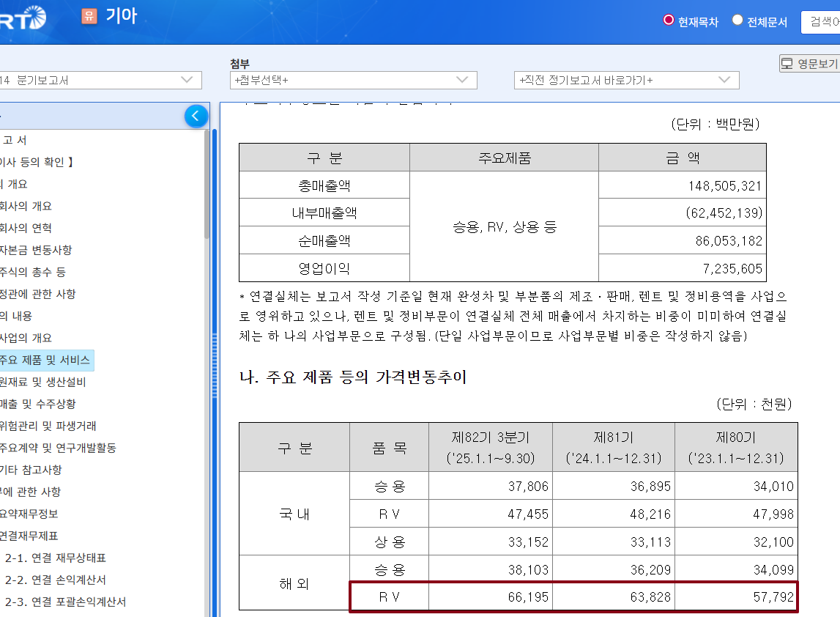Click the 영문보기 button

click(809, 64)
